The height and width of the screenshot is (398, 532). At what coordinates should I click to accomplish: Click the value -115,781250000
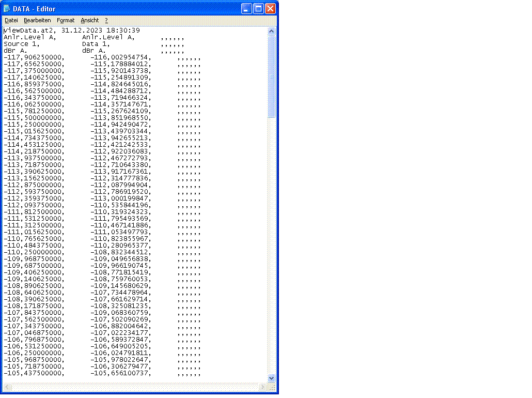point(34,111)
